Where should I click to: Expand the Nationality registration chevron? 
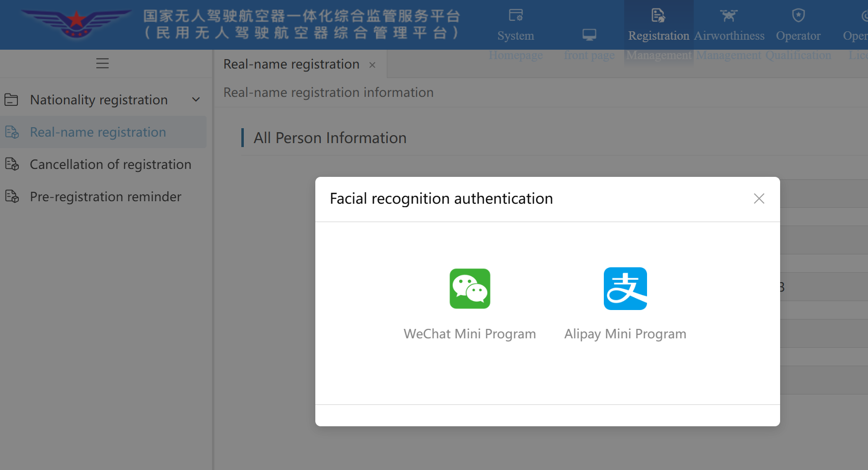click(196, 100)
